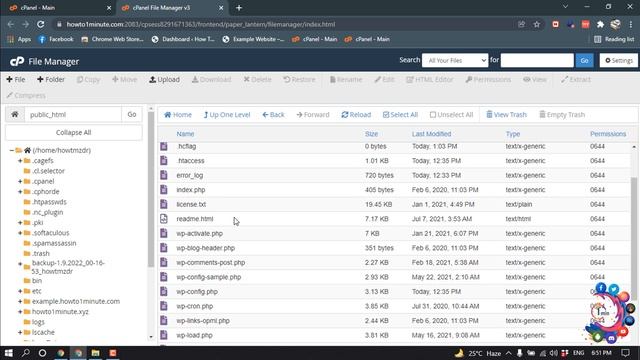Click the Restore toolbar button
640x360 pixels.
click(x=299, y=80)
